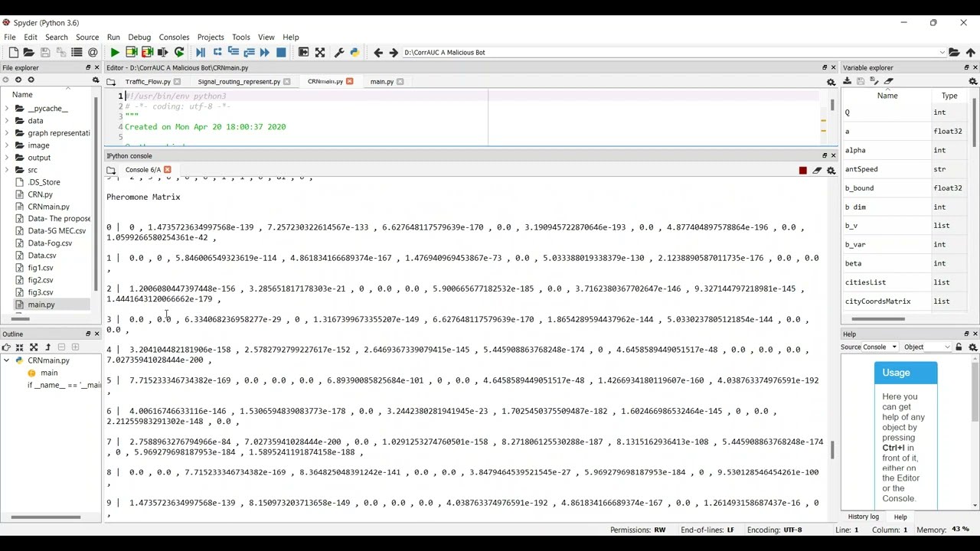Close the CRNmain.py editor tab
The image size is (980, 551).
[x=349, y=81]
